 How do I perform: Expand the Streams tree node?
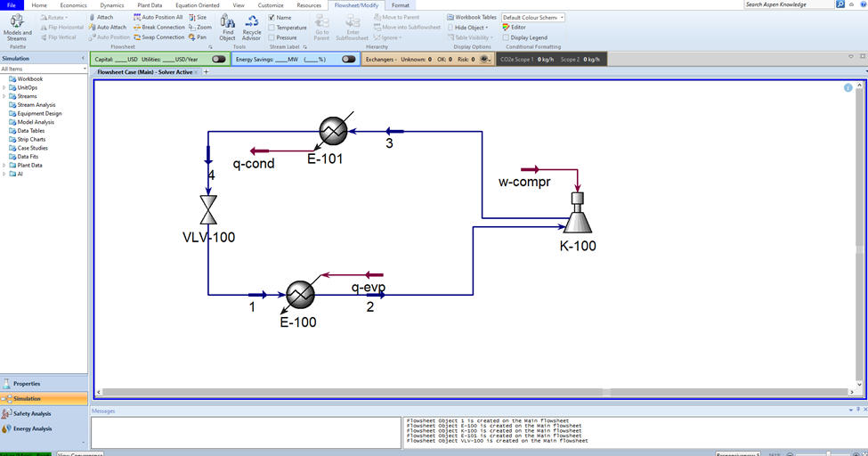coord(4,96)
